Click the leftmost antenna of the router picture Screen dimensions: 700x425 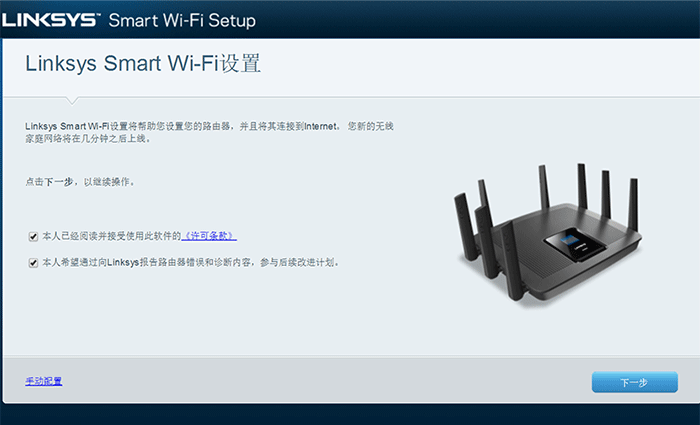[465, 227]
